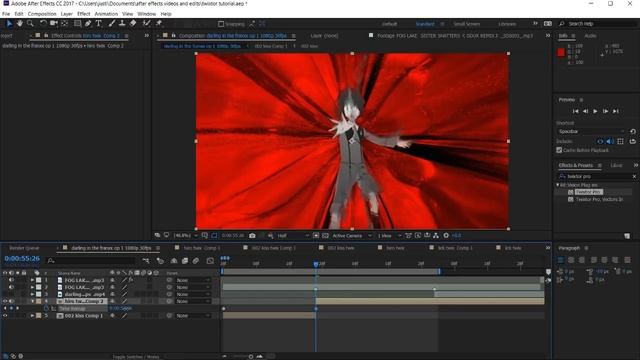Select the Small Screen workspace
640x360 pixels.
click(467, 24)
